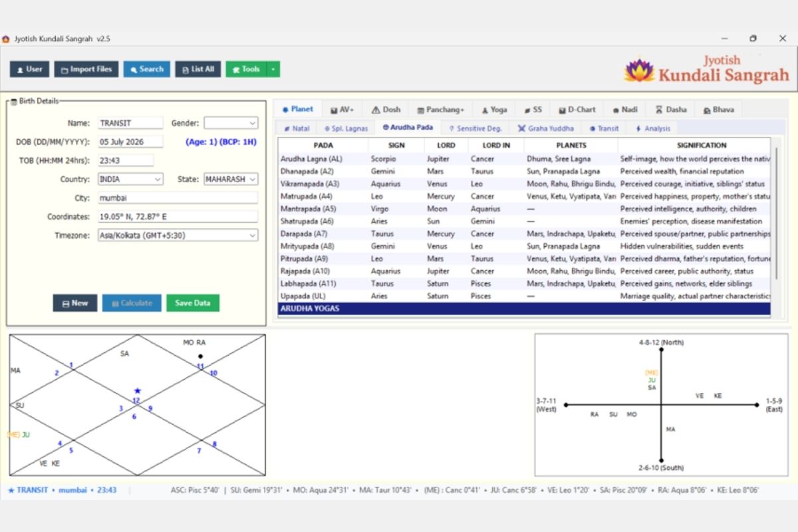Select the Arudha Lagna (AL) row
This screenshot has width=798, height=532.
click(x=524, y=159)
